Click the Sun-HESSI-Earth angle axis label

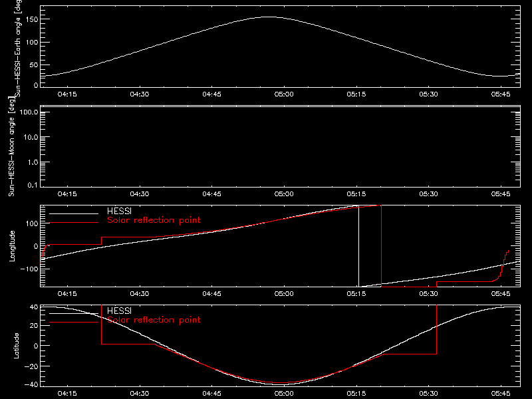coord(18,47)
